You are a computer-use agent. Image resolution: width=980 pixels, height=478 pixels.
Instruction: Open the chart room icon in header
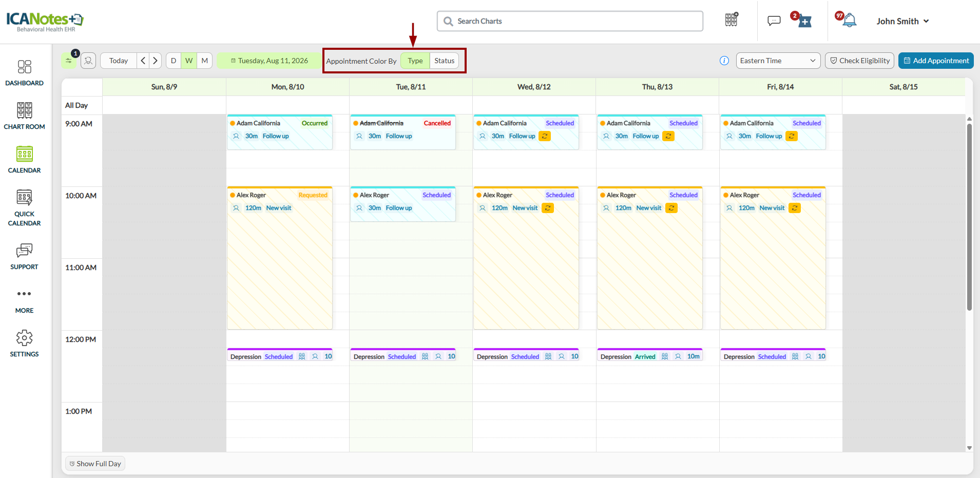click(732, 20)
